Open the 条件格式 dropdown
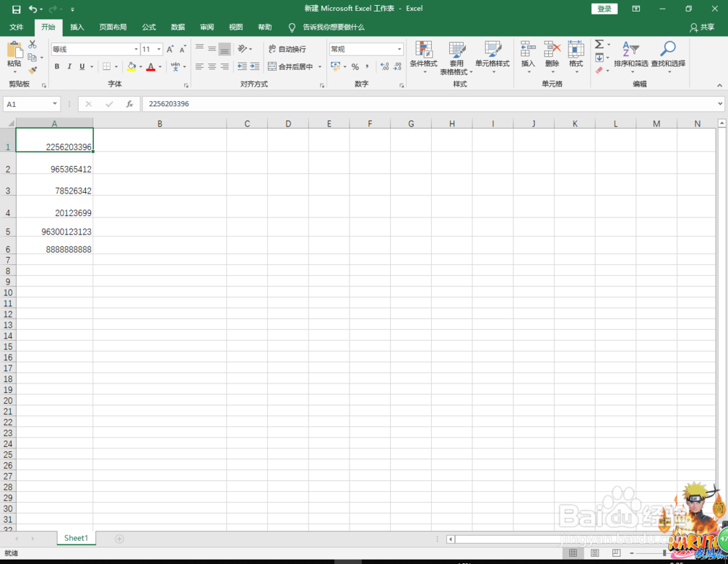Image resolution: width=728 pixels, height=564 pixels. pos(424,57)
